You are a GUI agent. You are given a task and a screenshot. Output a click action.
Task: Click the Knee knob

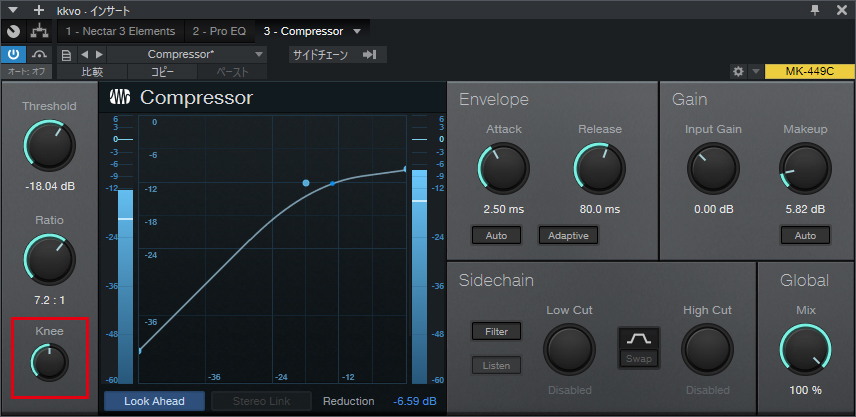(50, 362)
